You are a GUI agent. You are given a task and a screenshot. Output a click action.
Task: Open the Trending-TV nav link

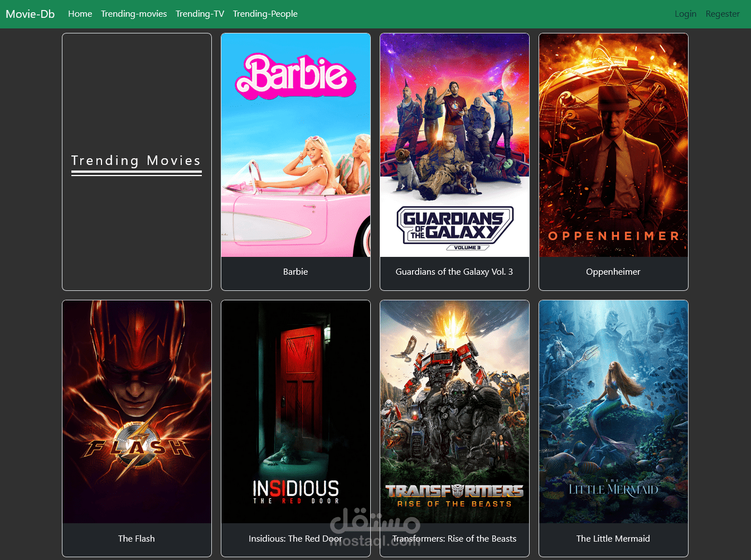click(200, 14)
